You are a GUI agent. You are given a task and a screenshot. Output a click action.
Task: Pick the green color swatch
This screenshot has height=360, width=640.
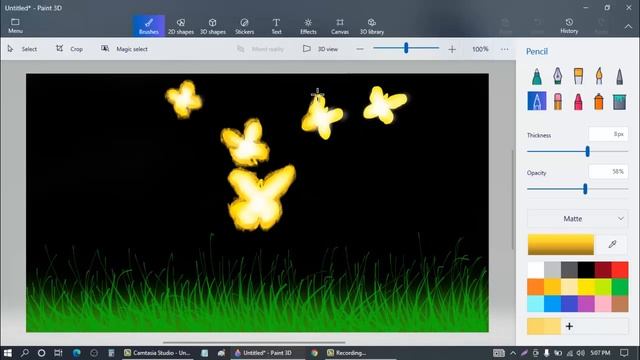click(620, 287)
